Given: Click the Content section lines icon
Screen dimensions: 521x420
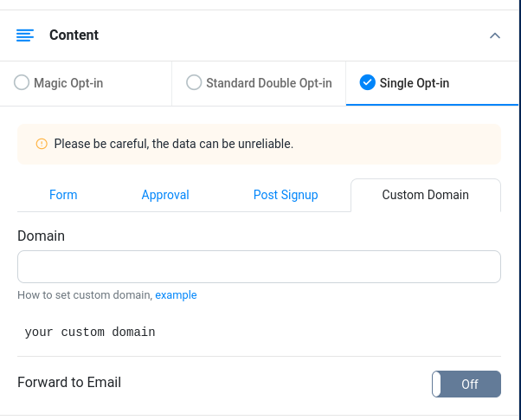Looking at the screenshot, I should pyautogui.click(x=25, y=36).
